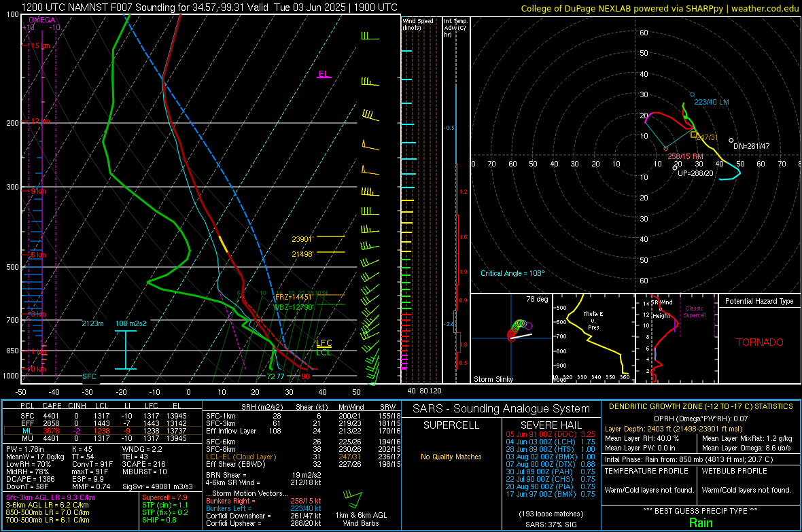This screenshot has height=532, width=802.
Task: Click the Storm Slinky label
Action: (493, 379)
